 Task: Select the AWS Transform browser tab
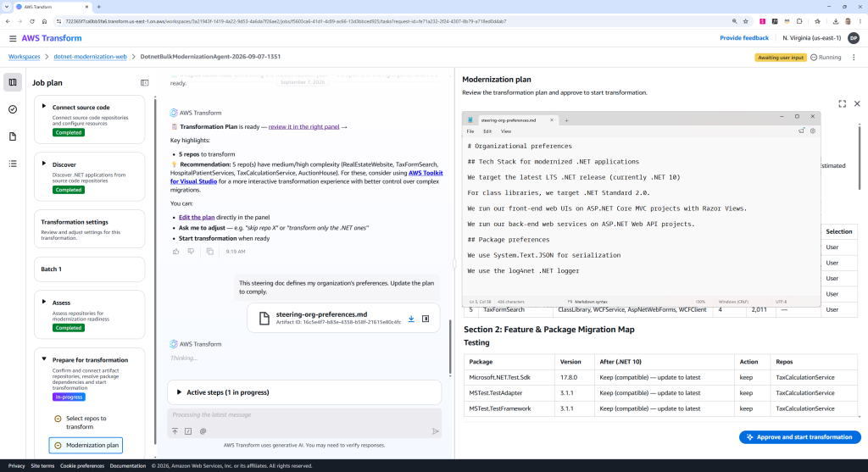point(53,7)
